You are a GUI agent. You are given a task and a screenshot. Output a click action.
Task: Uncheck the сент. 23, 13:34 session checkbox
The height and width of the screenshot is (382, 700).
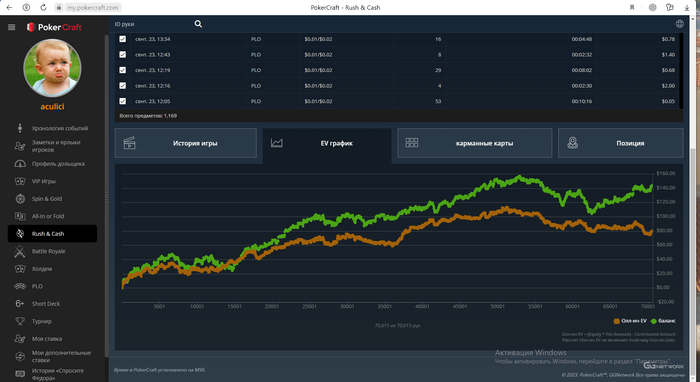click(x=122, y=39)
